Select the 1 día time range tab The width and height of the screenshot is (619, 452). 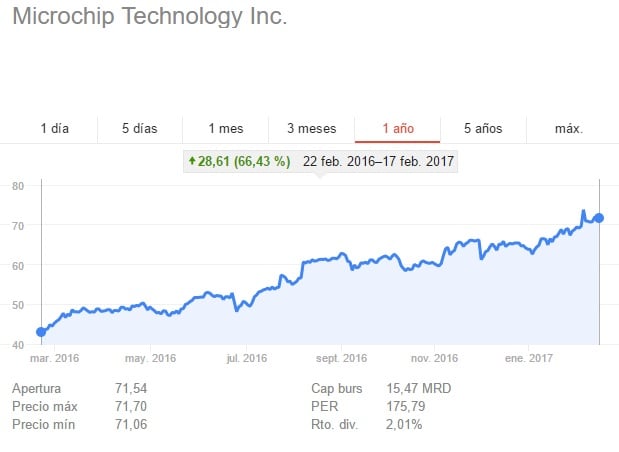(x=55, y=128)
